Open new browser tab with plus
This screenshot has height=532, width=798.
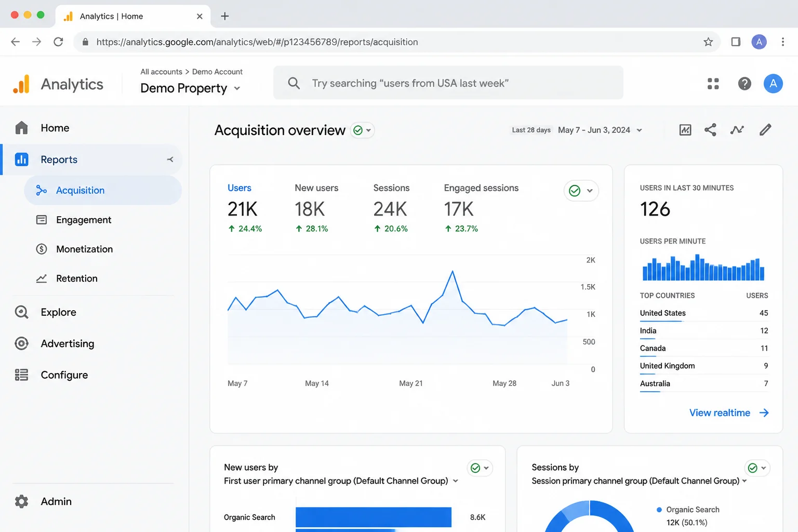(225, 16)
